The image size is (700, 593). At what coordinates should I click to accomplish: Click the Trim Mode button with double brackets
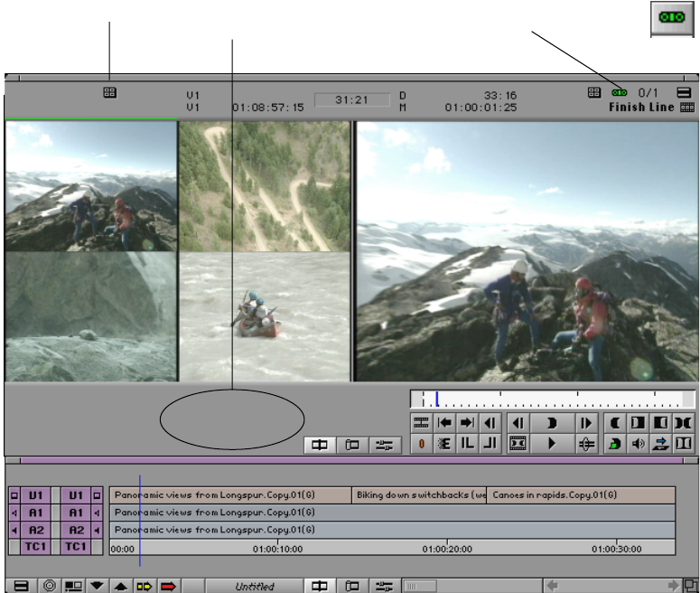pyautogui.click(x=684, y=443)
